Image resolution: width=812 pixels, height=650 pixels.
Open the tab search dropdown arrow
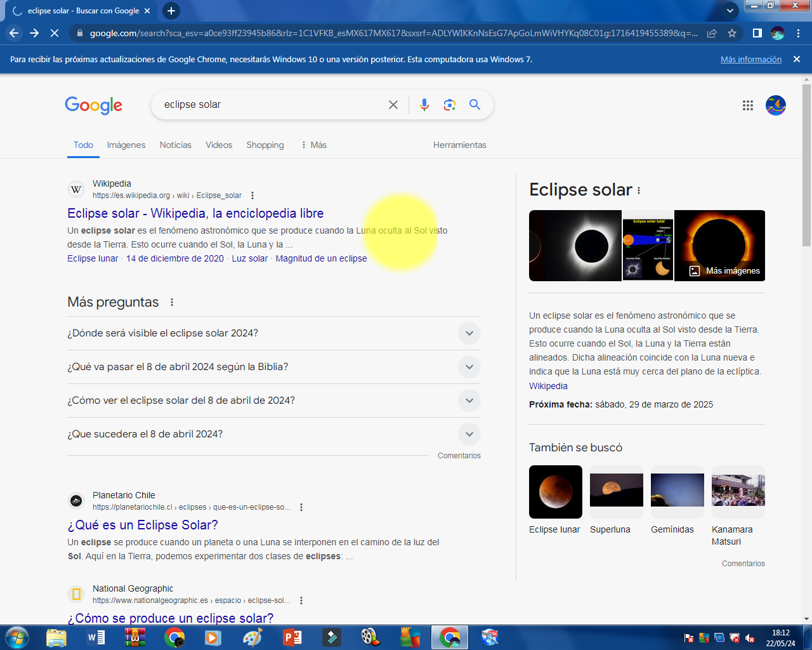pyautogui.click(x=730, y=11)
